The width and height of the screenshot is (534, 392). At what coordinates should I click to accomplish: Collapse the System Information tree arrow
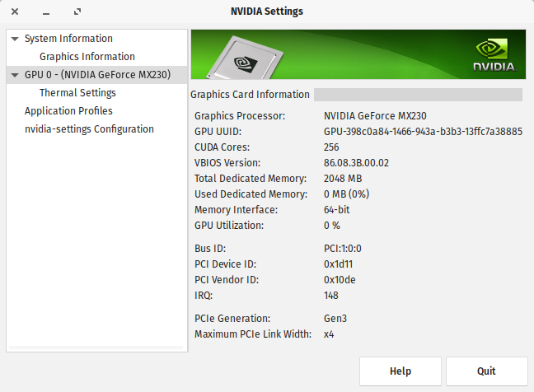[x=15, y=39]
